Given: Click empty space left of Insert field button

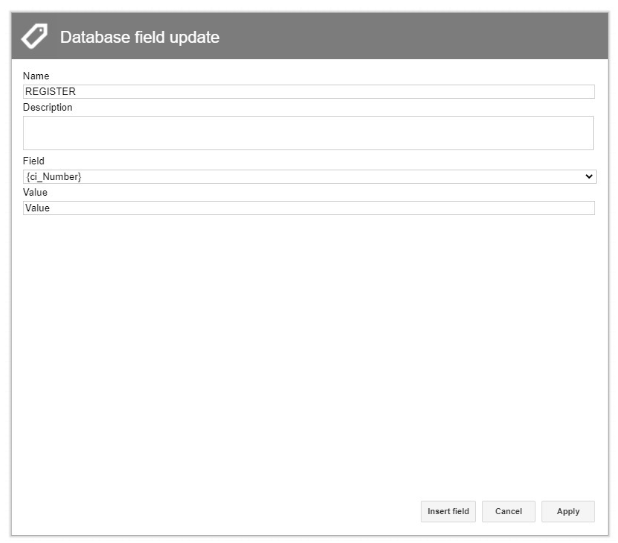Looking at the screenshot, I should pos(217,511).
